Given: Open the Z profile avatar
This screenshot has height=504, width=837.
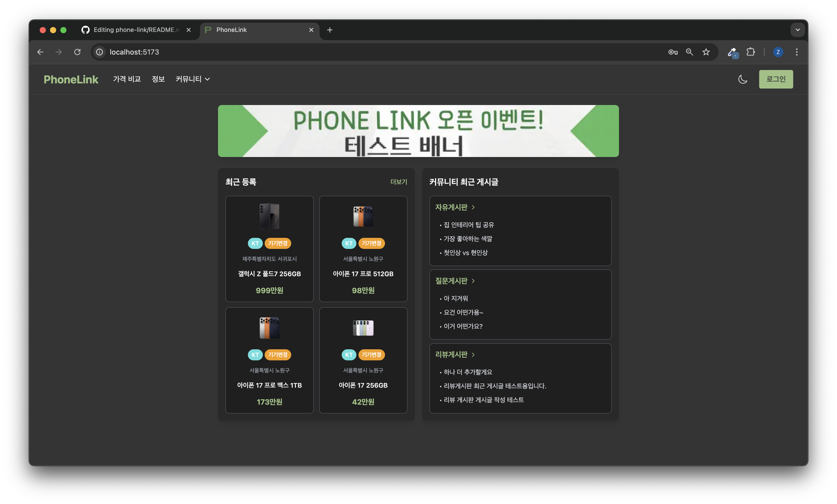Looking at the screenshot, I should (778, 52).
